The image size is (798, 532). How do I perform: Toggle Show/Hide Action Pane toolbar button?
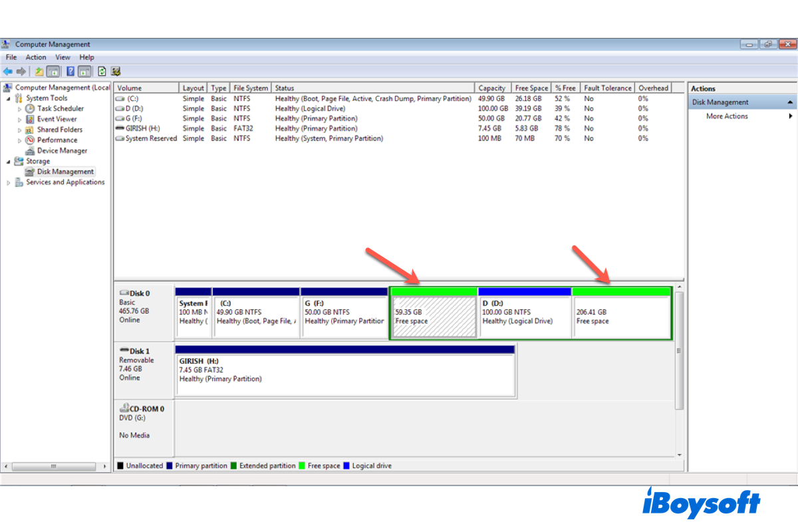tap(85, 71)
